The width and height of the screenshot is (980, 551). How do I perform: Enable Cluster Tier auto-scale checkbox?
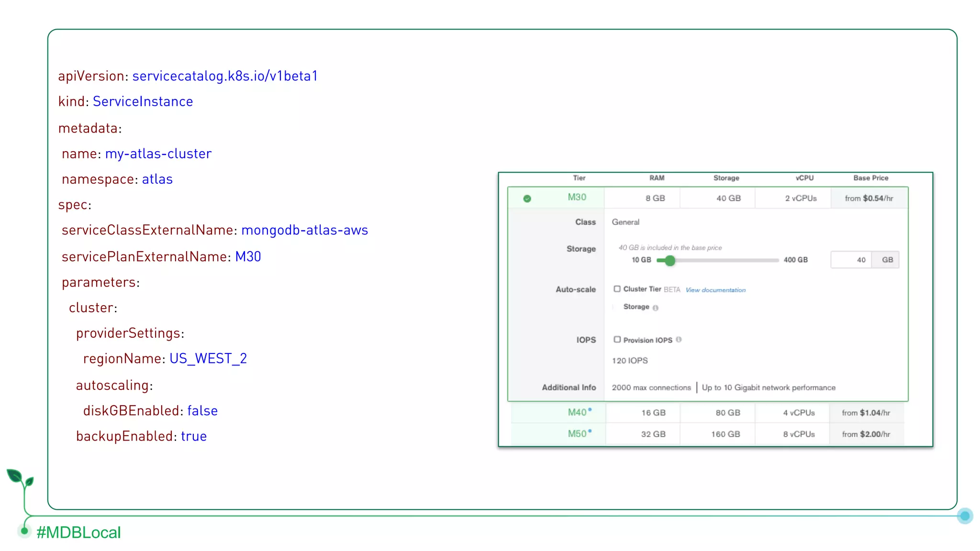(x=617, y=289)
